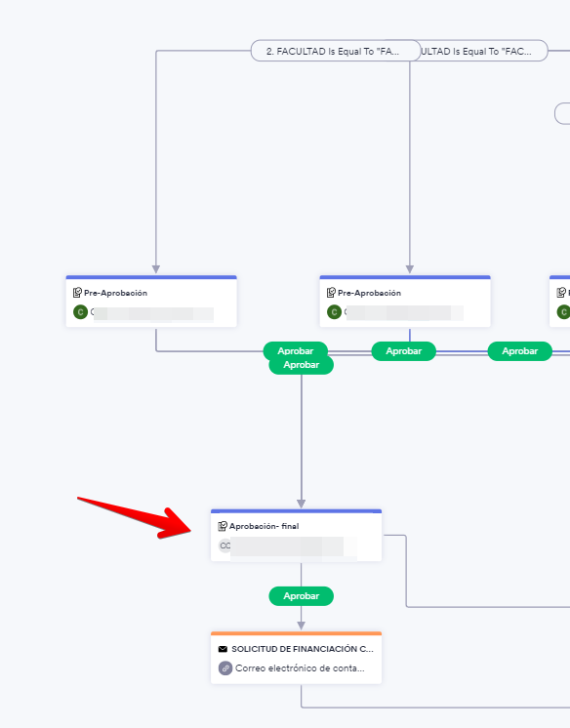Viewport: 570px width, 728px height.
Task: Click Aprobar label below Aprobación-final
Action: 301,596
